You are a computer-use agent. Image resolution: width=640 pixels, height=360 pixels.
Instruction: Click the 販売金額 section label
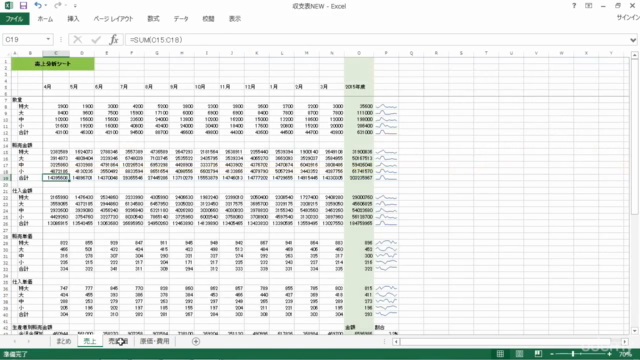click(22, 145)
